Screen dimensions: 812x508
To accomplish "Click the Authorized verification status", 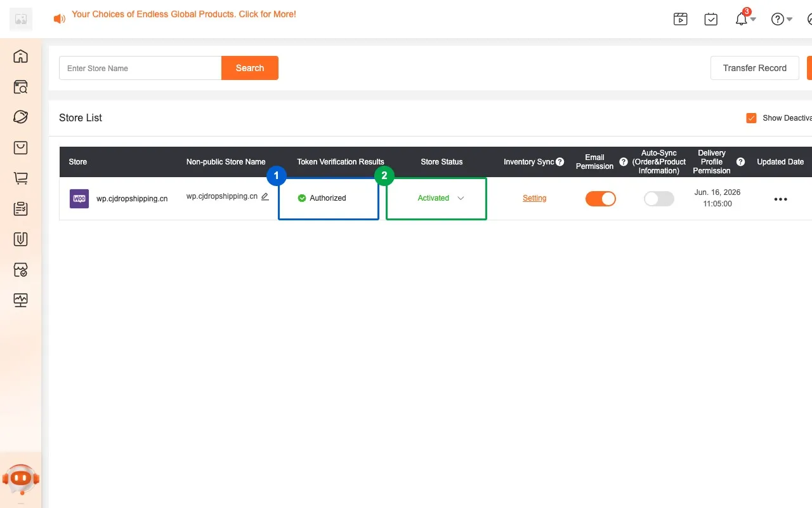I will tap(322, 198).
